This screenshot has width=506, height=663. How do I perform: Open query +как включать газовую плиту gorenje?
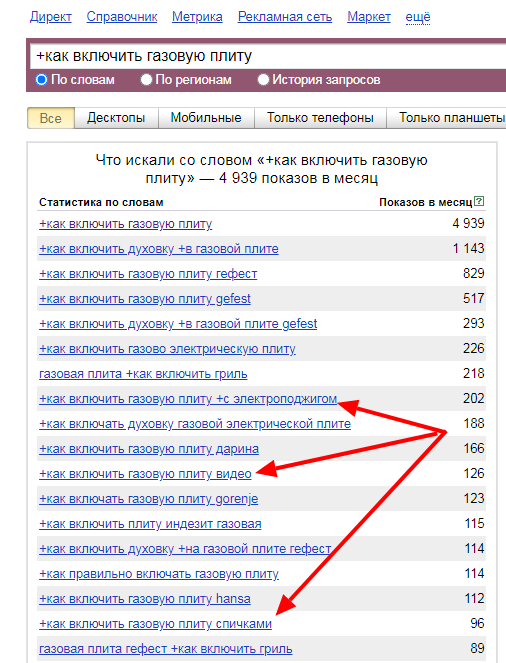pyautogui.click(x=148, y=499)
